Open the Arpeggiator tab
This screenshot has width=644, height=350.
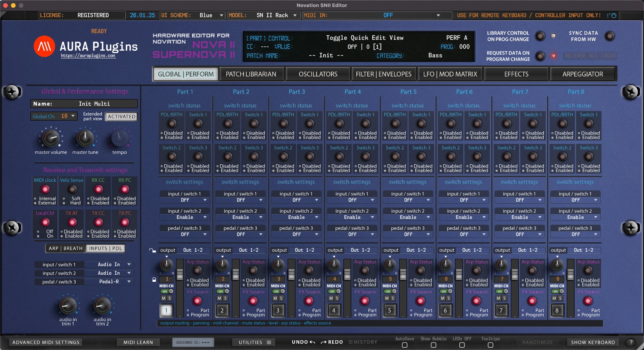582,74
